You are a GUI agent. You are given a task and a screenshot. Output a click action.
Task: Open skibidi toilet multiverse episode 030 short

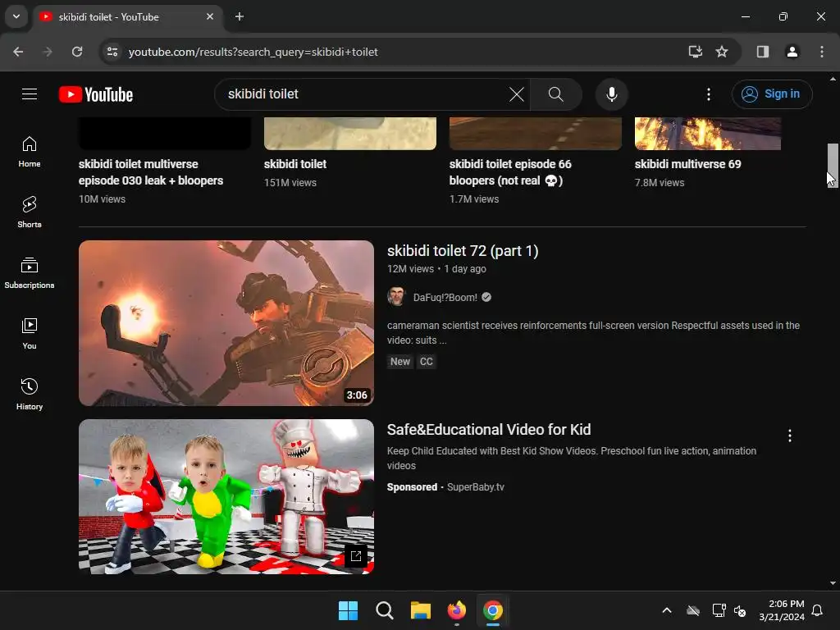tap(151, 172)
